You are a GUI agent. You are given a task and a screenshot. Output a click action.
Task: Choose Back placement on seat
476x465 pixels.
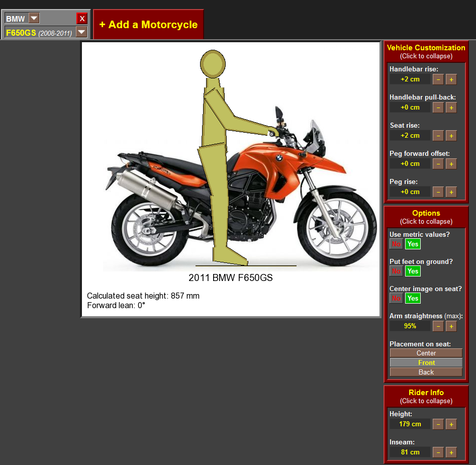[x=426, y=373]
